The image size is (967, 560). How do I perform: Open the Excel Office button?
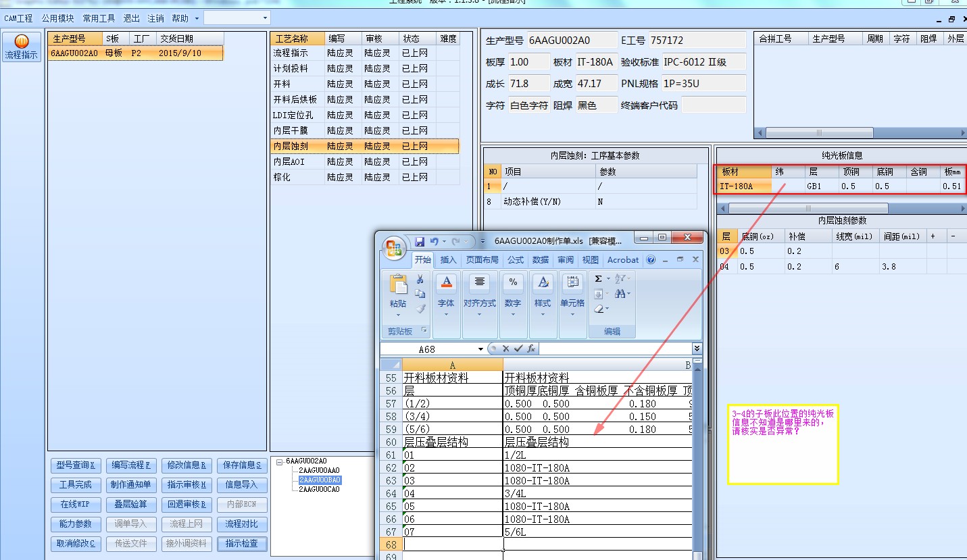click(x=394, y=248)
